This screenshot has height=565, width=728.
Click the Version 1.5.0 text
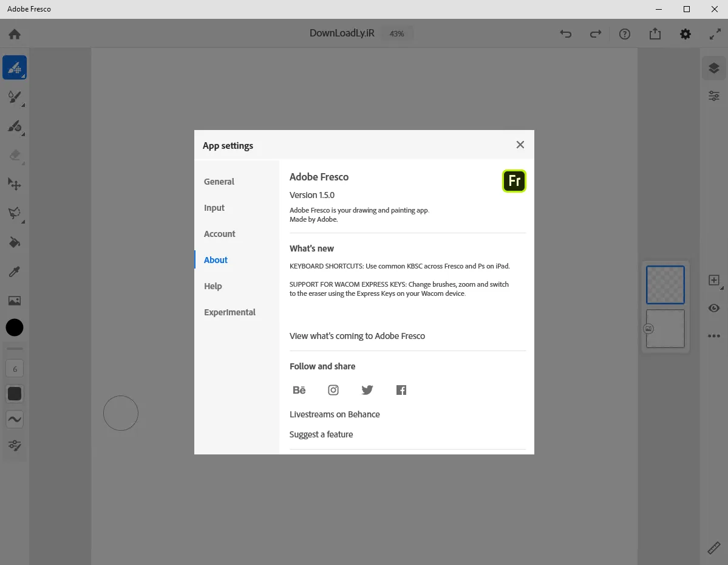pyautogui.click(x=311, y=195)
